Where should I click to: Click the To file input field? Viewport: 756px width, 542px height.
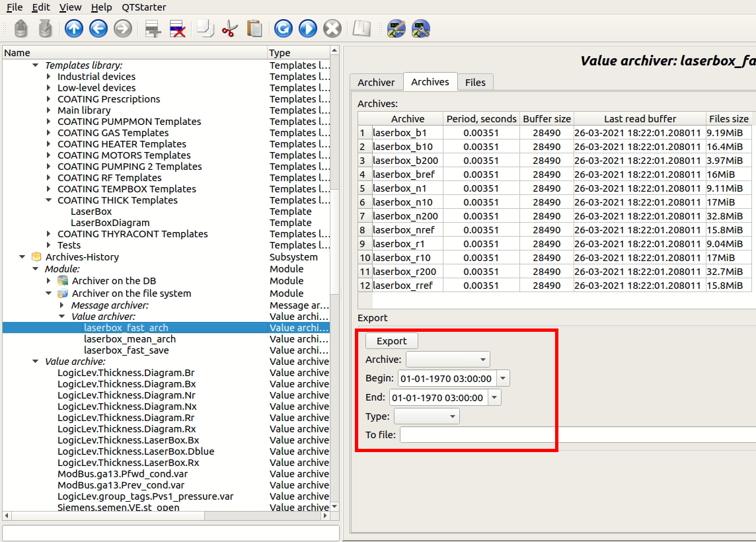click(x=575, y=435)
